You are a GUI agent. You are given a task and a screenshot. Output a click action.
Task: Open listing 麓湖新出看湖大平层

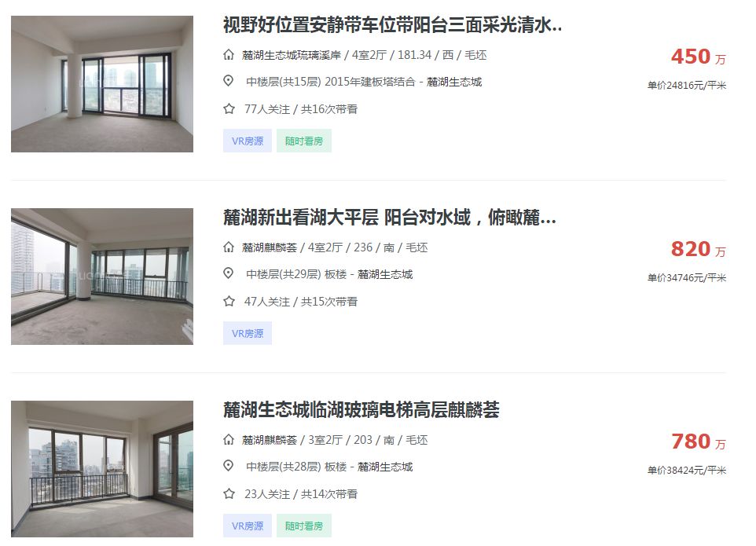pyautogui.click(x=390, y=218)
